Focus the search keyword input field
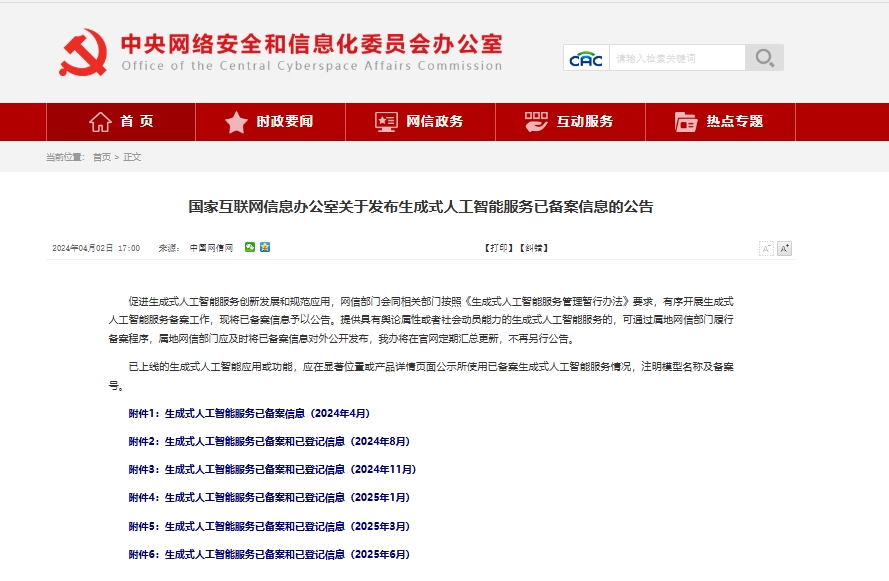889x581 pixels. [x=677, y=58]
